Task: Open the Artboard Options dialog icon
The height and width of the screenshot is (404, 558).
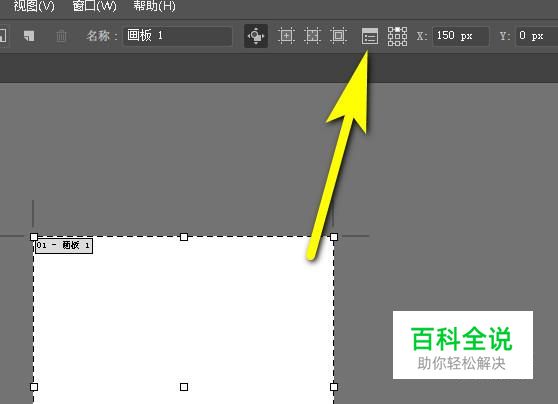Action: (x=370, y=36)
